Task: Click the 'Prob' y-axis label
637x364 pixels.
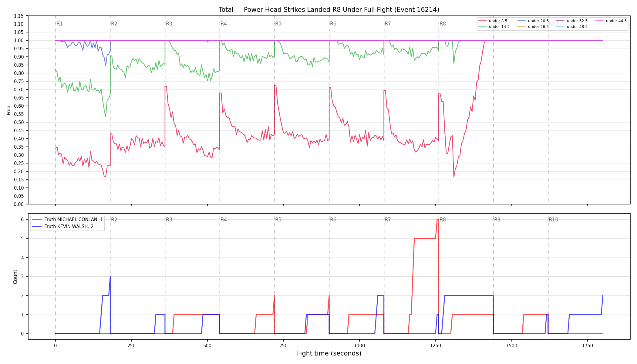Action: click(x=9, y=110)
